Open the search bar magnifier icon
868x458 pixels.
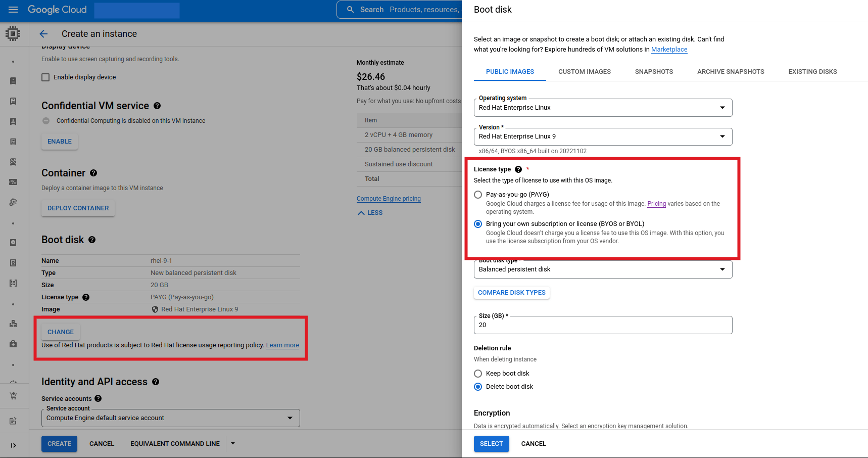[349, 9]
